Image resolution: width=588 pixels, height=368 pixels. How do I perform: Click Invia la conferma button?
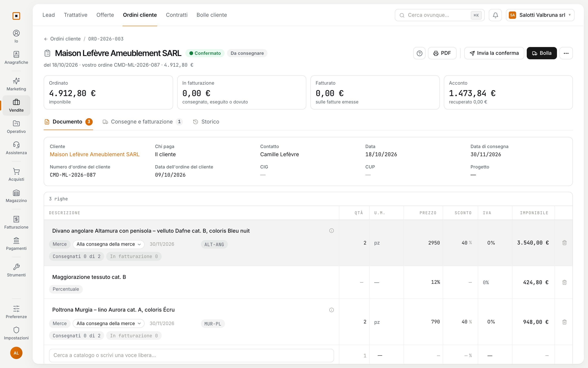click(494, 53)
